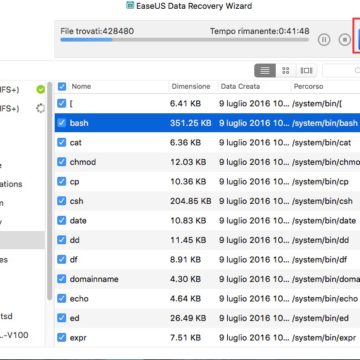360x360 pixels.
Task: Click the EaseUS app icon in title
Action: click(x=130, y=5)
